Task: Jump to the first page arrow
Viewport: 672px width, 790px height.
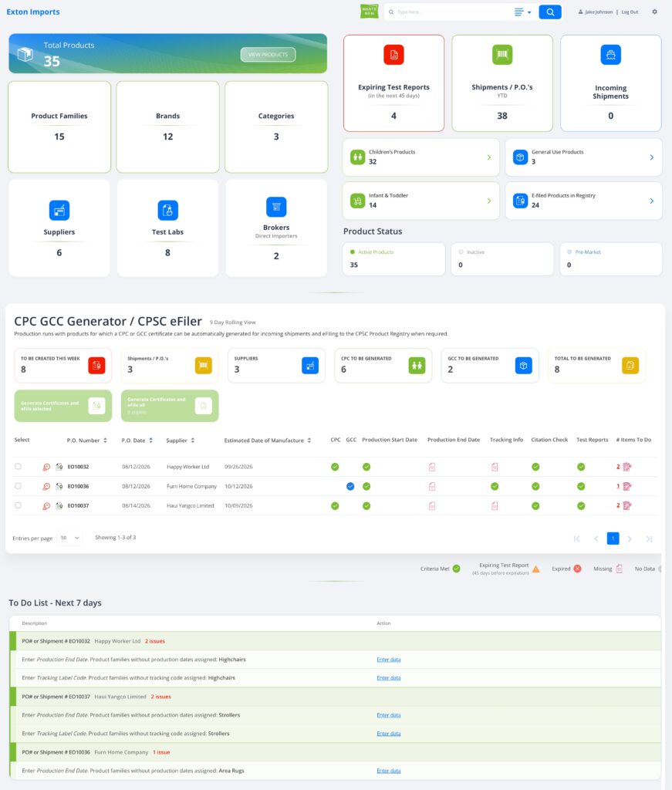Action: click(577, 539)
